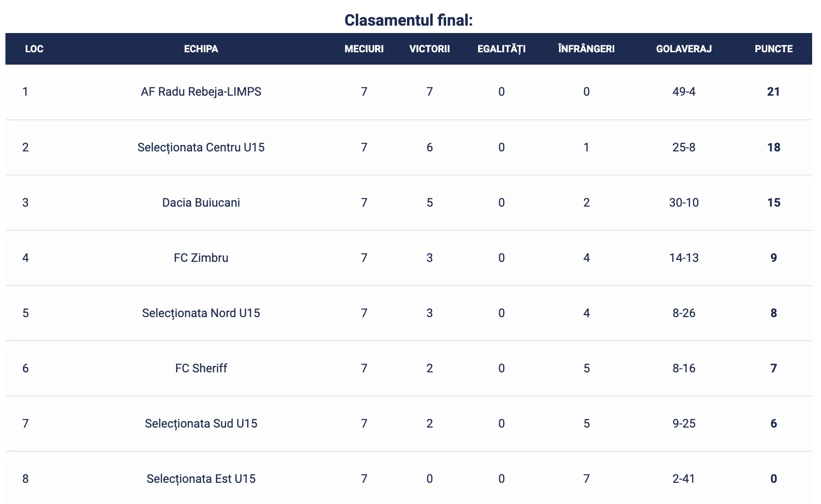Select the VICTORII column header

[429, 49]
